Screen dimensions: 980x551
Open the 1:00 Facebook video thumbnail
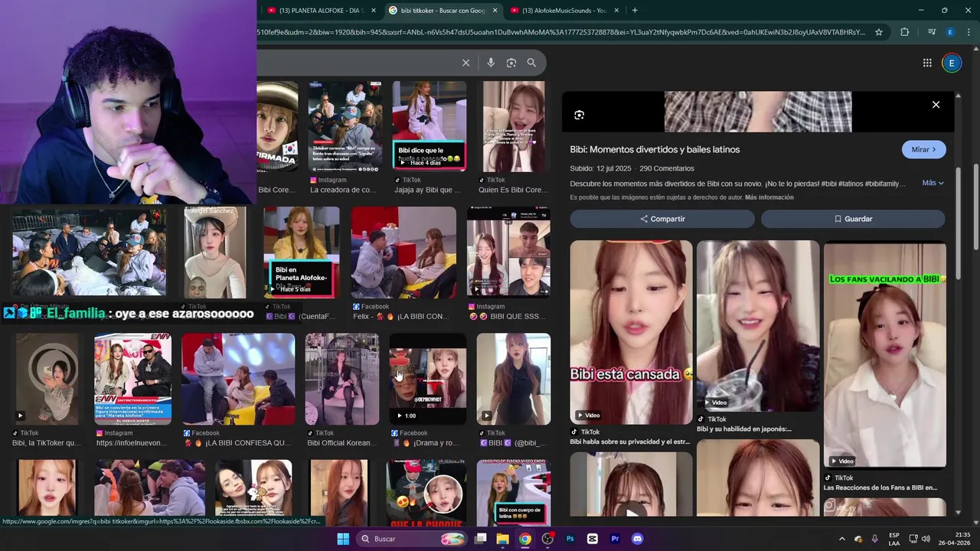point(428,379)
